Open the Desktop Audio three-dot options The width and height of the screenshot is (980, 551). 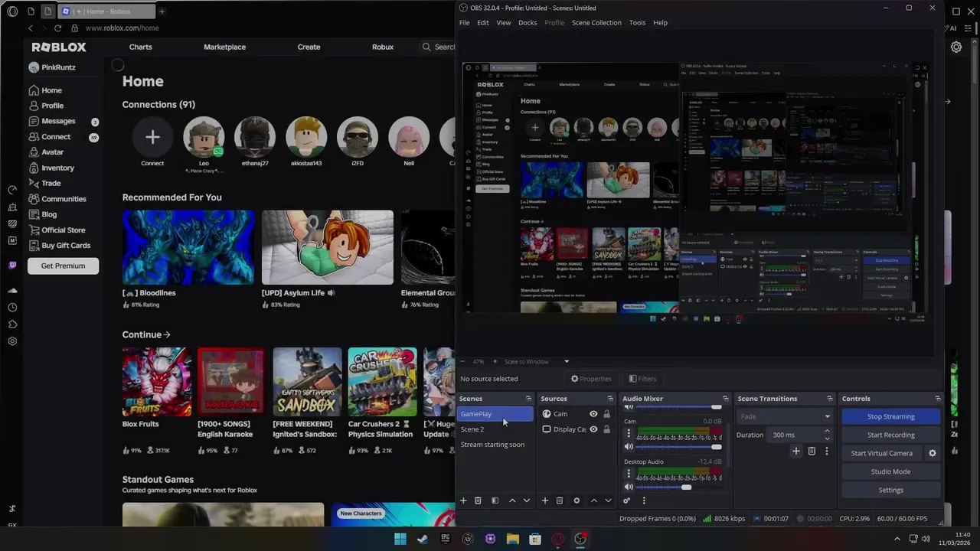(x=629, y=474)
